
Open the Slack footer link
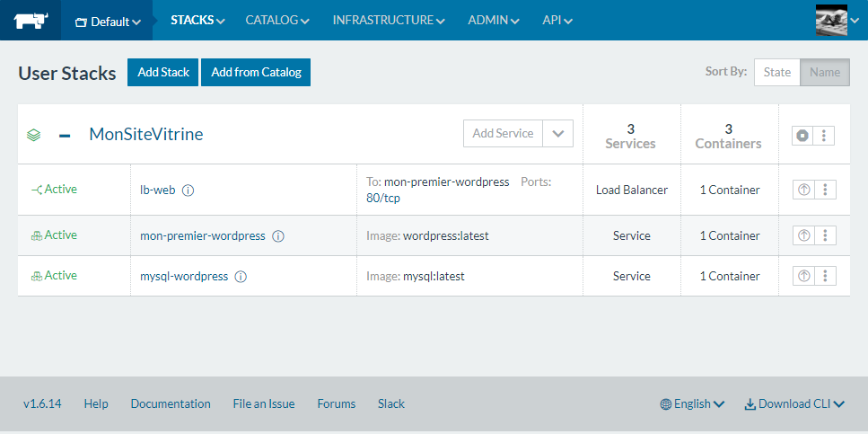point(391,404)
